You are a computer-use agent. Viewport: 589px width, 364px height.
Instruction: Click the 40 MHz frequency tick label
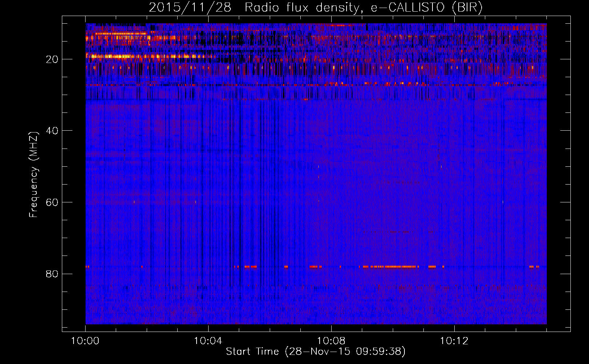(x=52, y=131)
